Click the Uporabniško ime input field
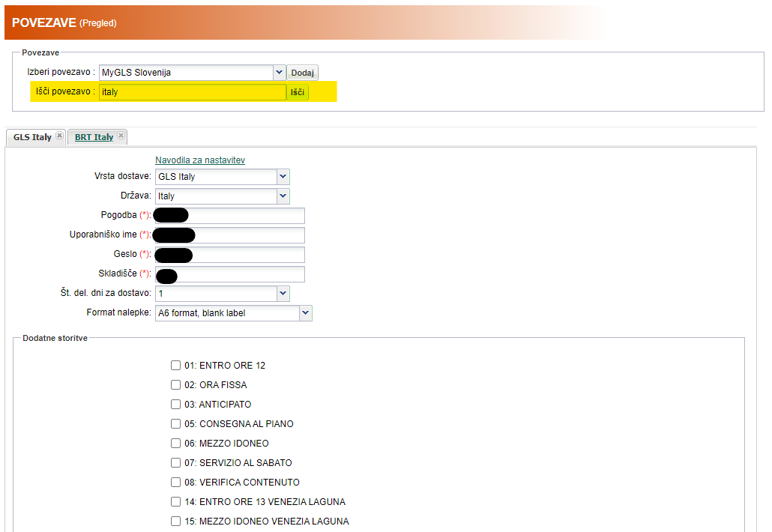The height and width of the screenshot is (532, 772). [x=230, y=235]
